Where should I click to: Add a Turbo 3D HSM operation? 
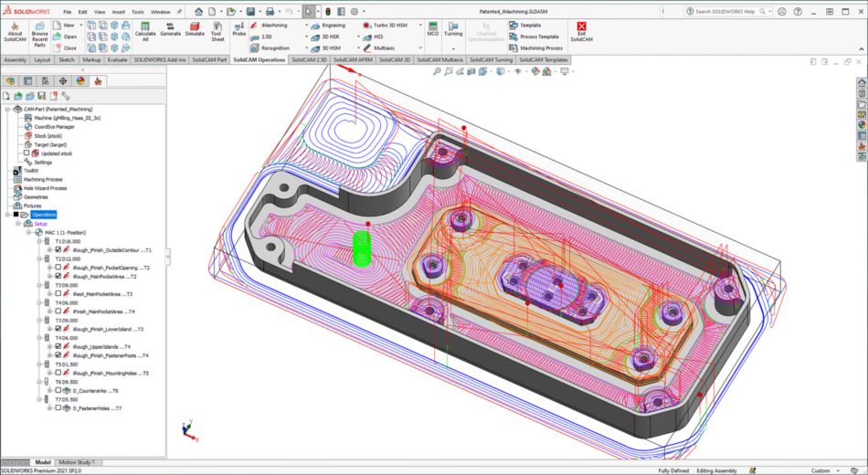click(386, 26)
